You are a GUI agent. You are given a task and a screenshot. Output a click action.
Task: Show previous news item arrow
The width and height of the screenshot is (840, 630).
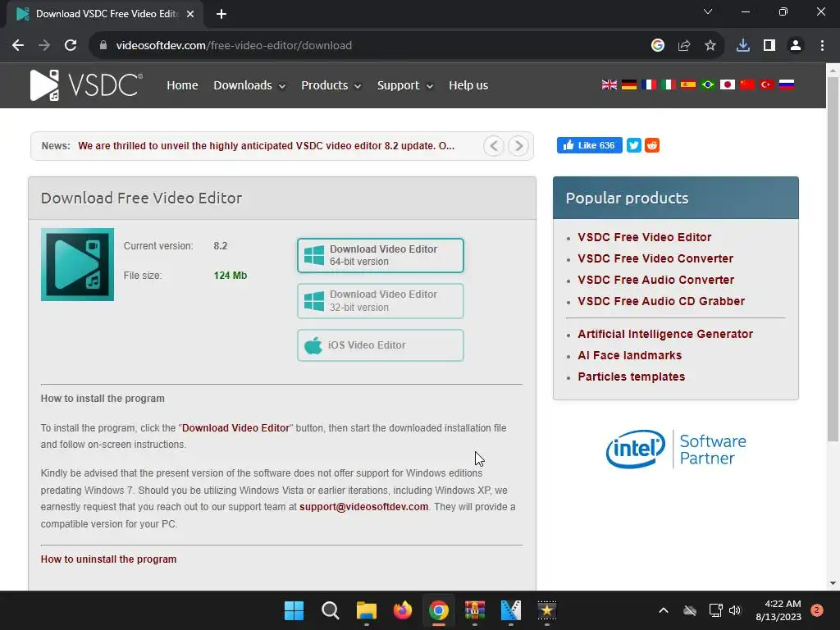[493, 146]
